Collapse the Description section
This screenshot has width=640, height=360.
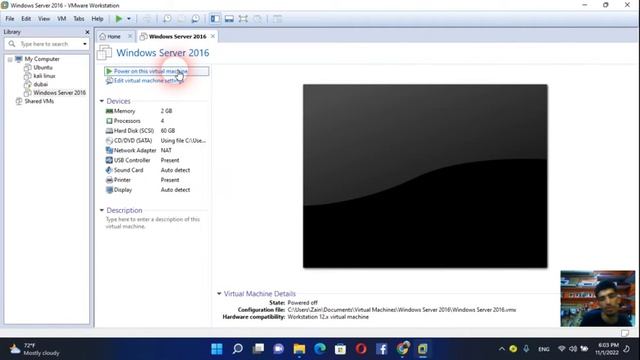tap(102, 210)
